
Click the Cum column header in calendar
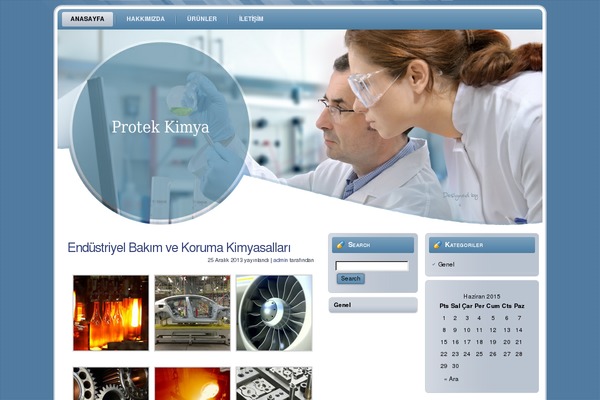pos(493,306)
